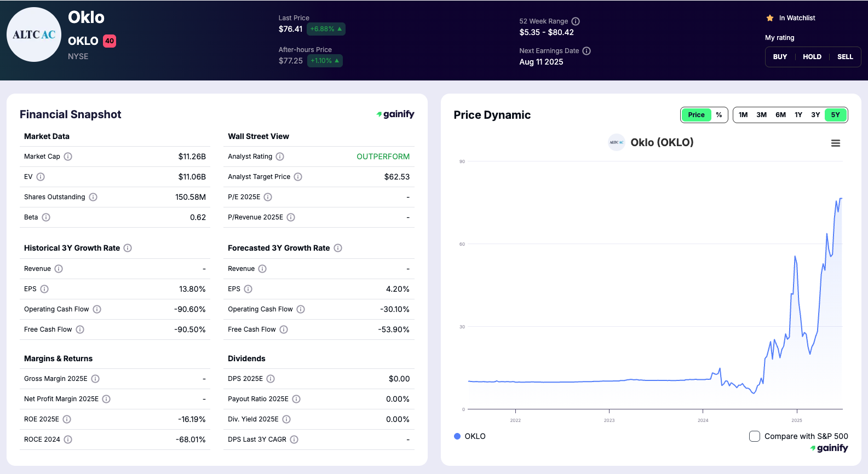Screen dimensions: 868x474
Task: Rate the stock as HOLD
Action: (812, 57)
